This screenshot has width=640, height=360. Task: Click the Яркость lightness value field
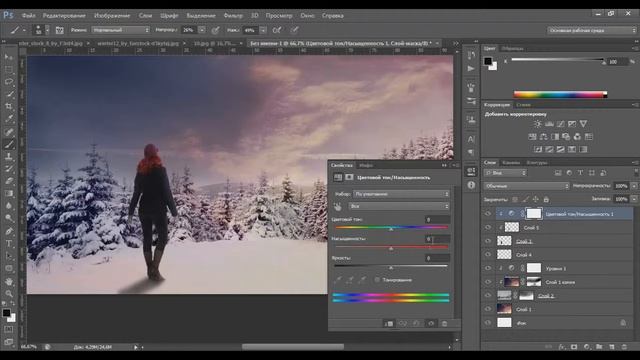tap(437, 258)
